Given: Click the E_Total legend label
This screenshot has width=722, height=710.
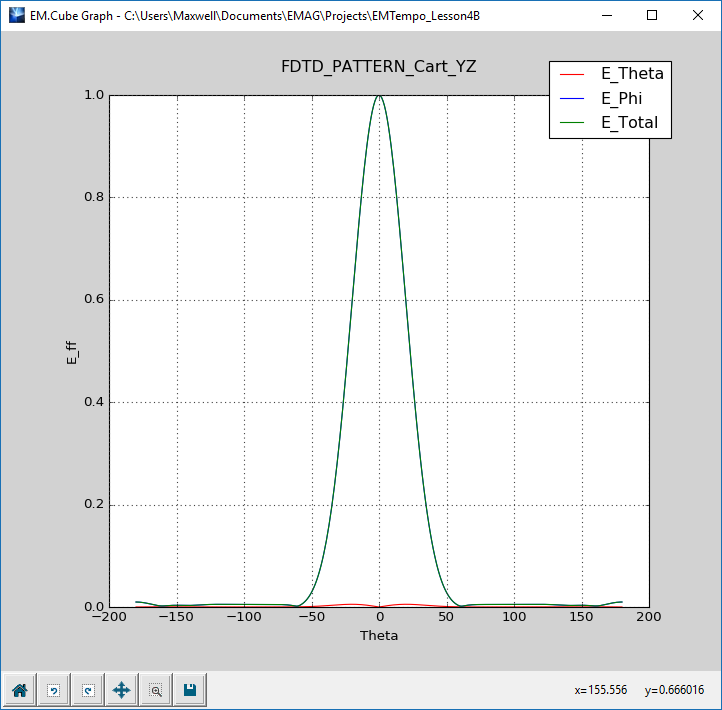Looking at the screenshot, I should 629,123.
